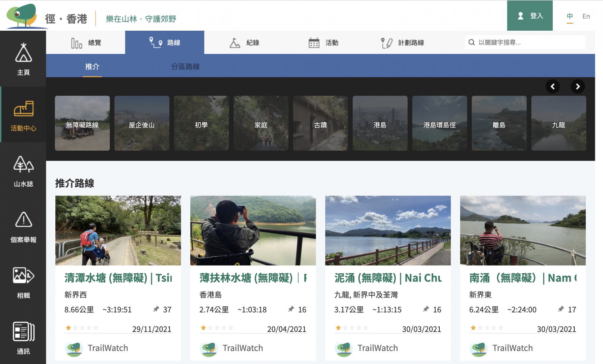This screenshot has height=364, width=603.
Task: Switch language to 中
Action: [x=570, y=16]
